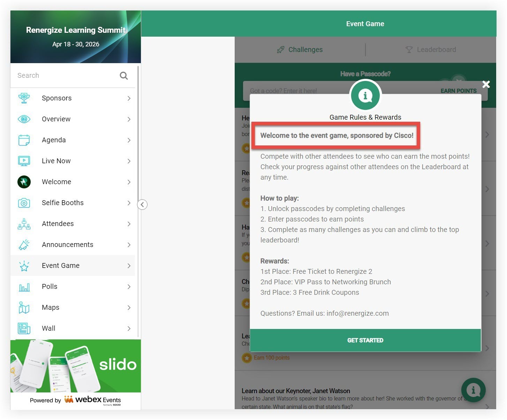Screen dimensions: 507x420
Task: Click the Event Game row chevron
Action: (129, 266)
